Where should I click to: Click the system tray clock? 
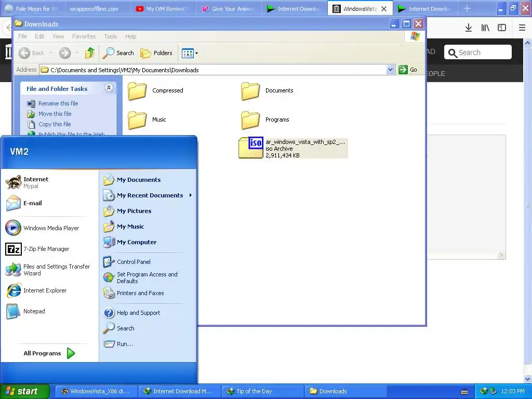click(513, 392)
